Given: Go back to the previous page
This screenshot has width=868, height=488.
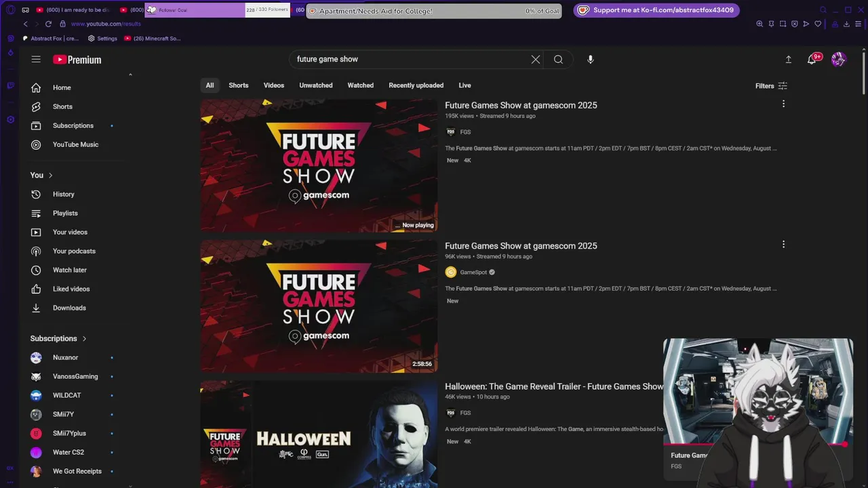Looking at the screenshot, I should point(26,24).
